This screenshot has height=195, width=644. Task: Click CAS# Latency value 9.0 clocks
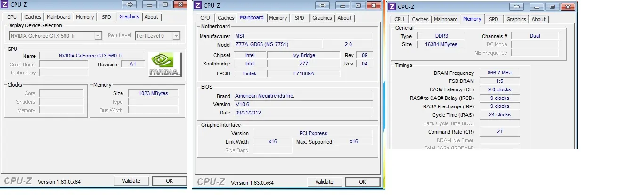[x=500, y=89]
